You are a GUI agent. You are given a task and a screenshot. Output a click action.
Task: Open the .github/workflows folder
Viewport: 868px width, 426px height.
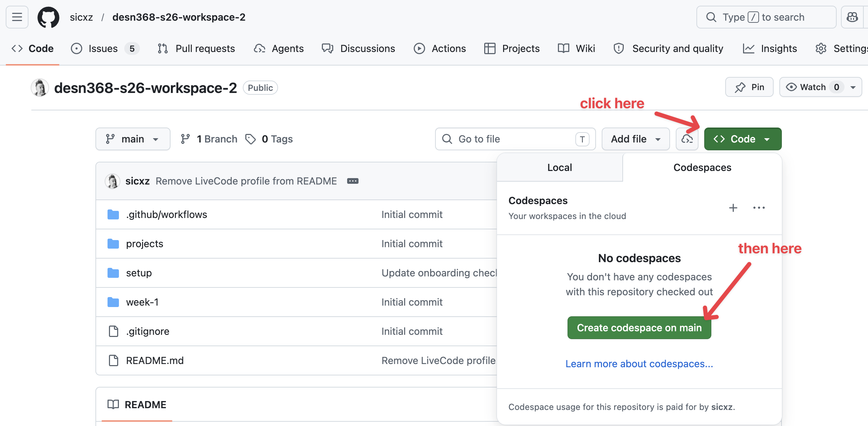tap(167, 214)
